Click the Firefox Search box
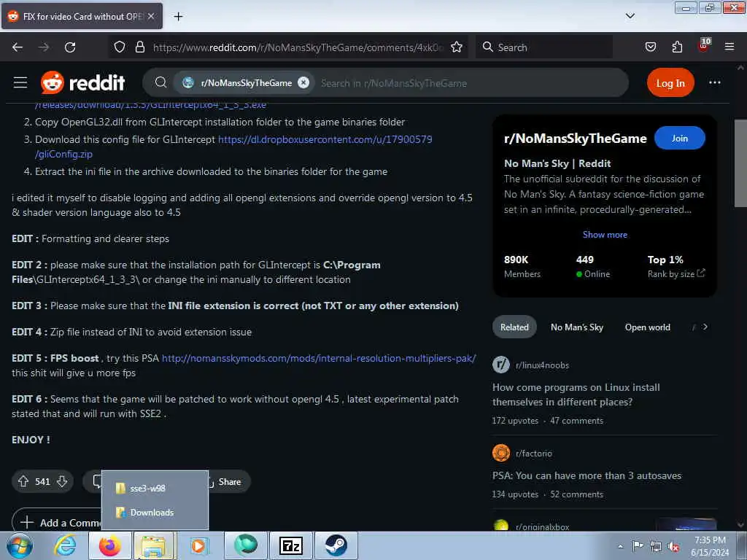Image resolution: width=747 pixels, height=560 pixels. (x=543, y=47)
